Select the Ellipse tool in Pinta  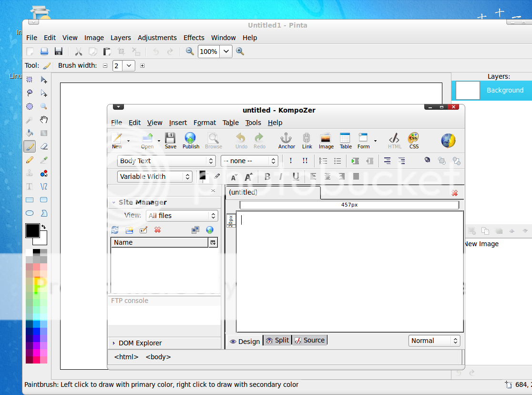point(30,213)
